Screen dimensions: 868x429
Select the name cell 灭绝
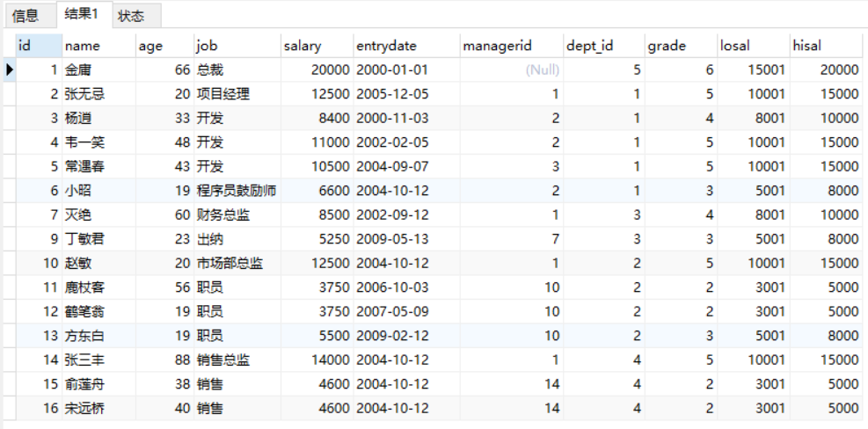click(x=98, y=214)
